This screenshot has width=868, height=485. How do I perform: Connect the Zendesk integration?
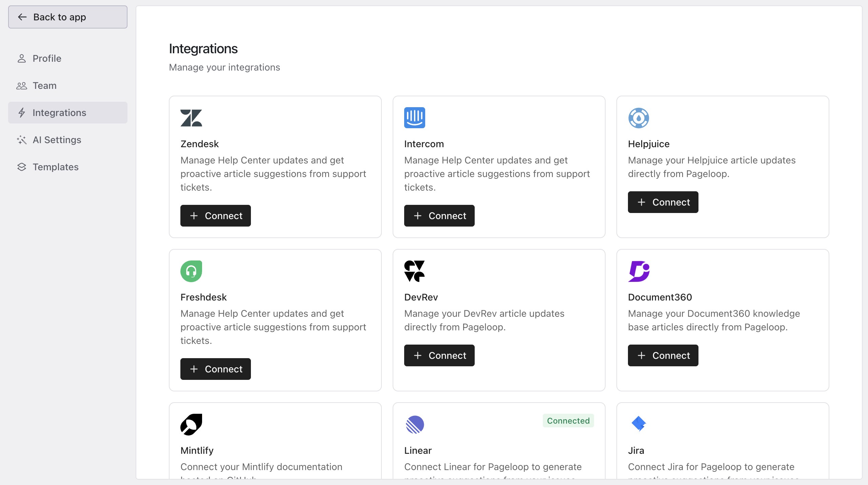point(216,216)
